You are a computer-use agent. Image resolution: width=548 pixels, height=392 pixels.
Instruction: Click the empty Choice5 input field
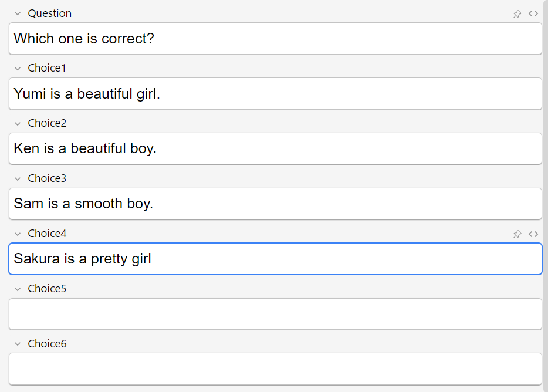(275, 314)
